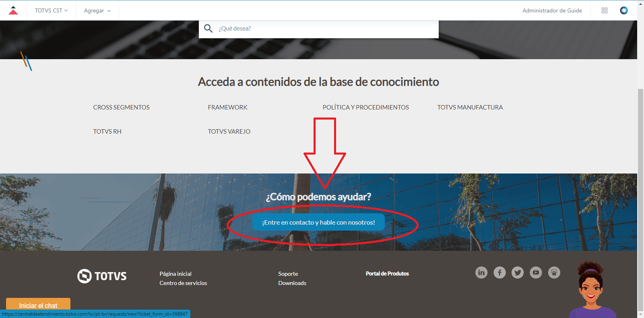Screen dimensions: 644x318
Task: Open Centro de servicios footer link
Action: pos(183,283)
